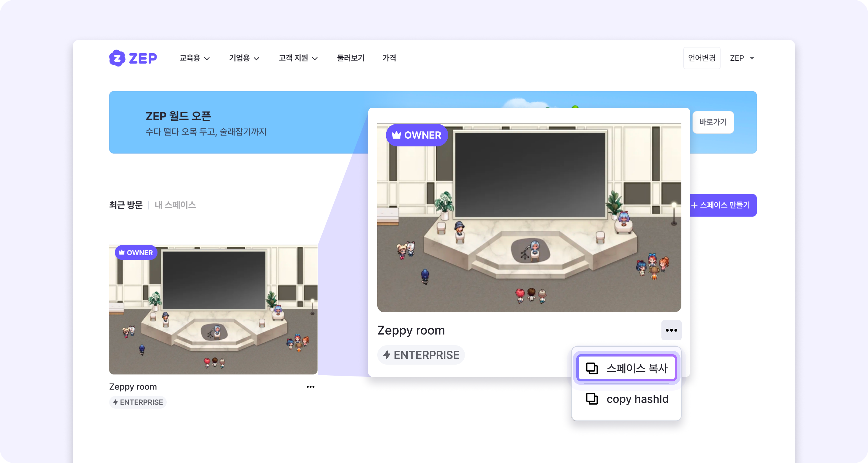Image resolution: width=868 pixels, height=463 pixels.
Task: Expand the 기업용 dropdown menu
Action: click(x=244, y=58)
